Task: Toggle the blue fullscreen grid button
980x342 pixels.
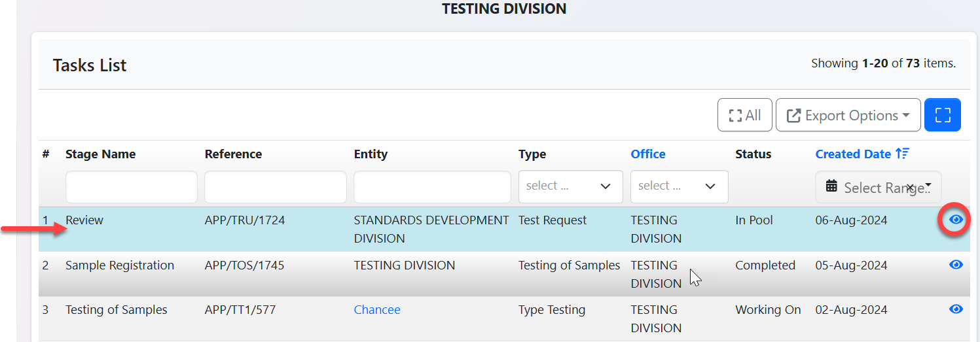Action: [x=942, y=116]
